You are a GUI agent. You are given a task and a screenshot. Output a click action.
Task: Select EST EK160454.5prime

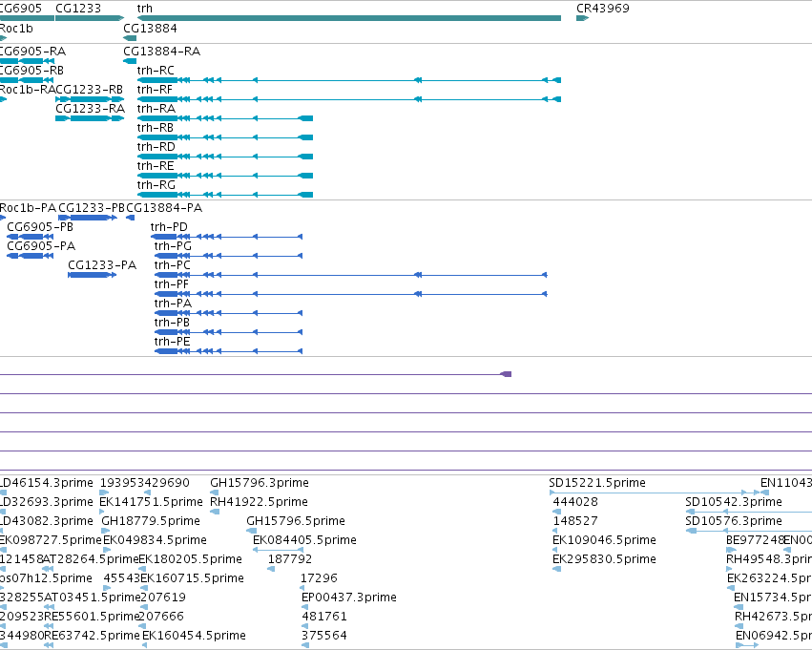[195, 636]
